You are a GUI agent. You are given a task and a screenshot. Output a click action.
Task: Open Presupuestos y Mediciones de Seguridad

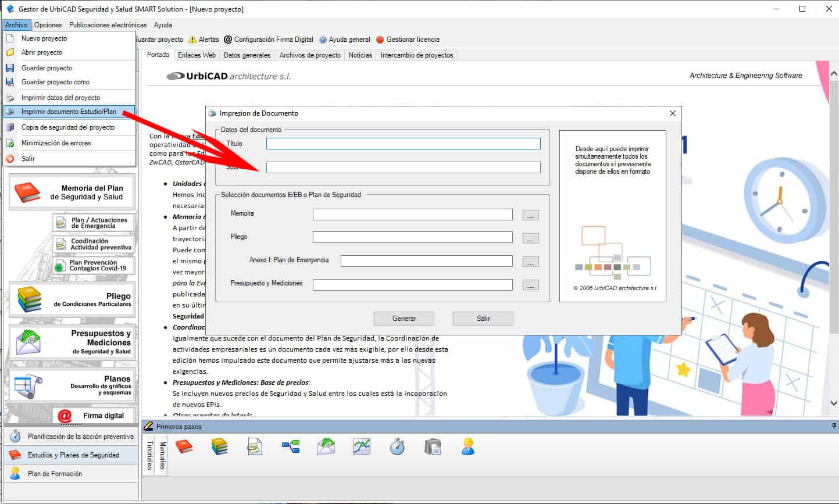(72, 342)
